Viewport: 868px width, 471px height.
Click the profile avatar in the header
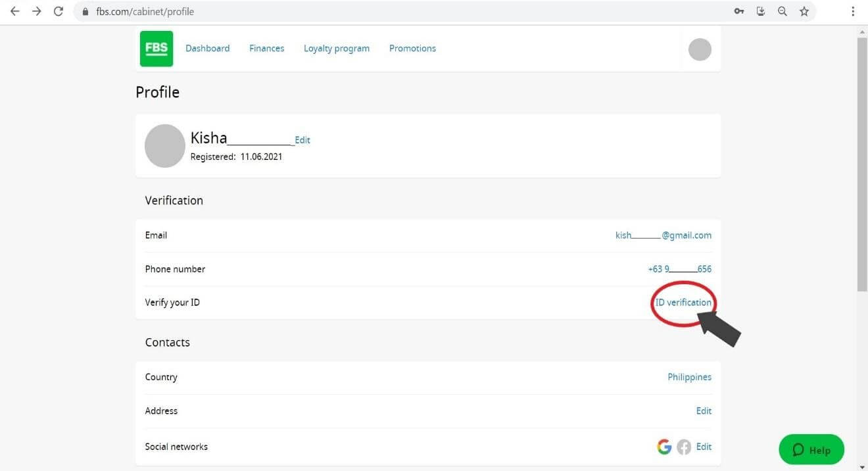699,49
